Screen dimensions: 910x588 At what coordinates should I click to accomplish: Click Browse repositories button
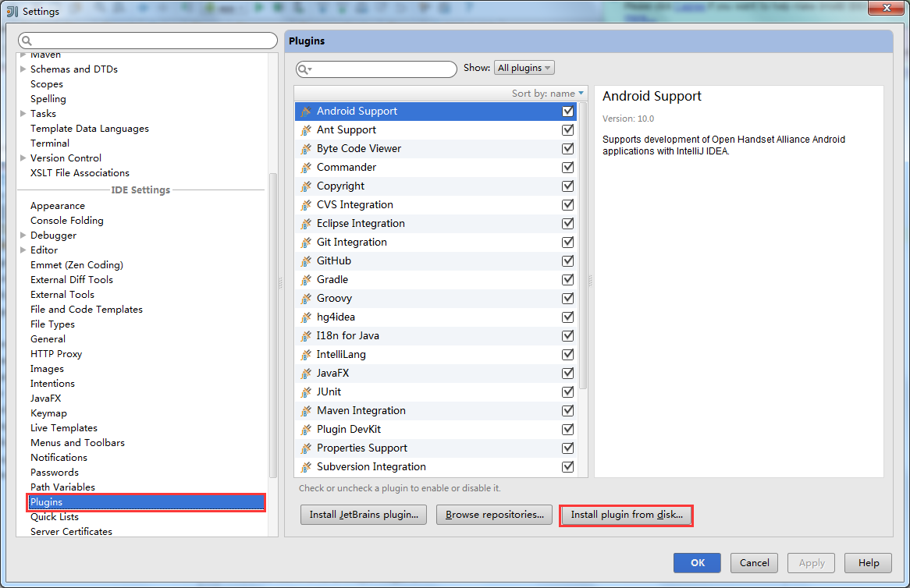(x=495, y=515)
